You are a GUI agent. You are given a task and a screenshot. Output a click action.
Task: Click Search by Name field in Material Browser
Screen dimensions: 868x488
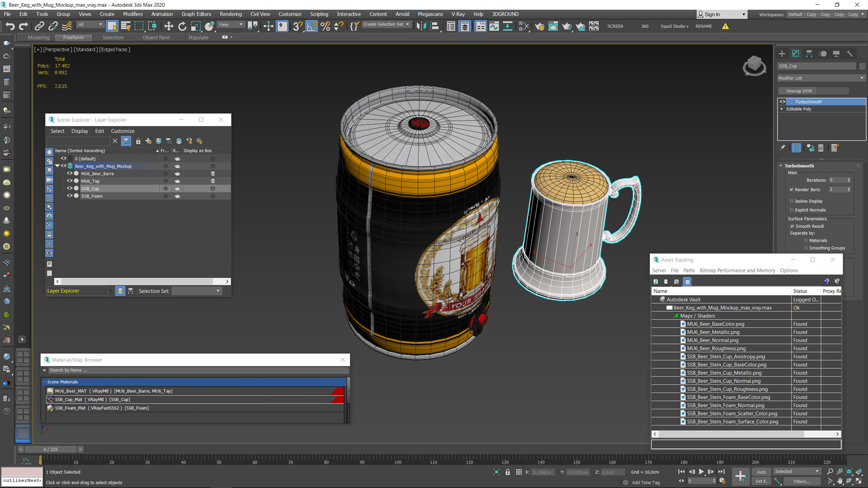[x=198, y=370]
